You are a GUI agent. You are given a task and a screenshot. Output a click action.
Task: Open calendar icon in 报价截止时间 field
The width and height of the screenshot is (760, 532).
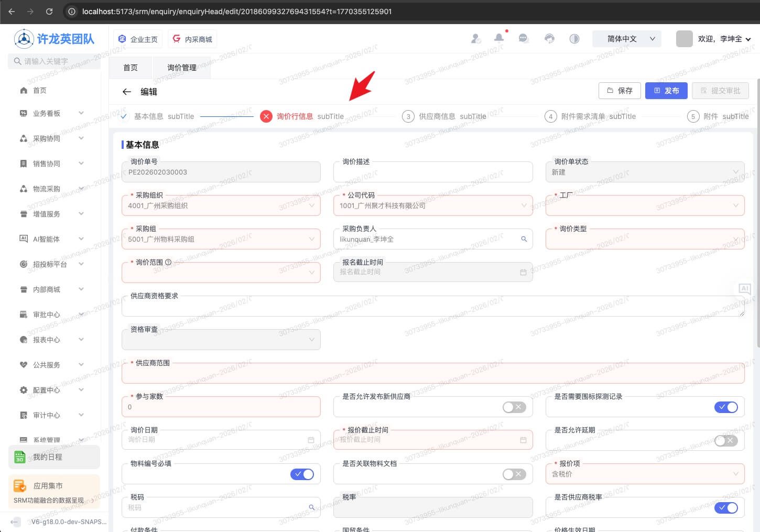point(523,440)
